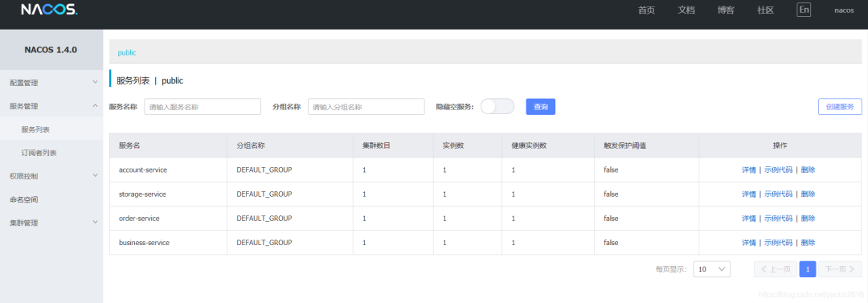
Task: Select page 1 in pagination
Action: point(808,269)
